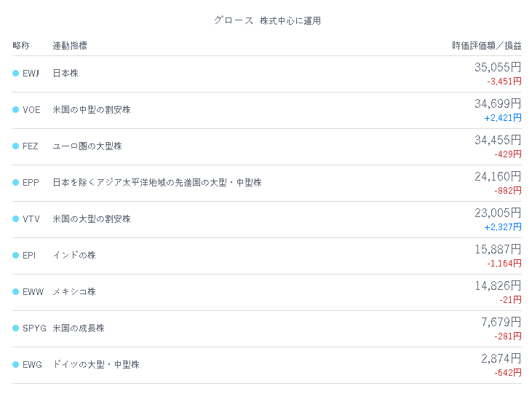Open the ユーロ圏の大型株 FEZ row
Viewport: 532px width, 402px height.
coord(267,146)
